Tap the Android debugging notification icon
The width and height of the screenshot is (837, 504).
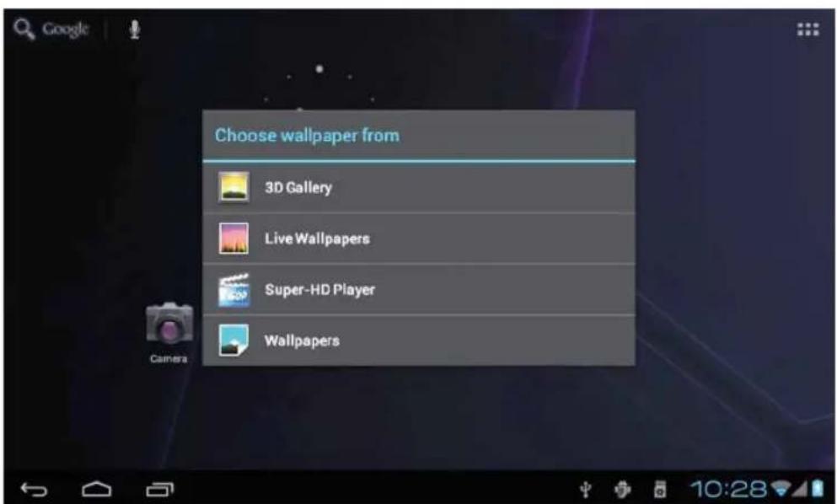(x=622, y=489)
